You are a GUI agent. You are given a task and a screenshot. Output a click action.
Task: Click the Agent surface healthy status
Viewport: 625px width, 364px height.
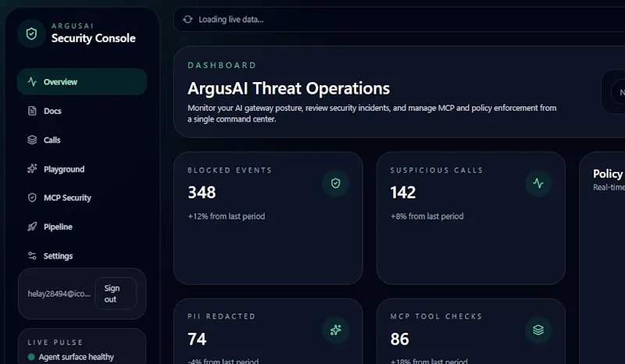point(76,357)
